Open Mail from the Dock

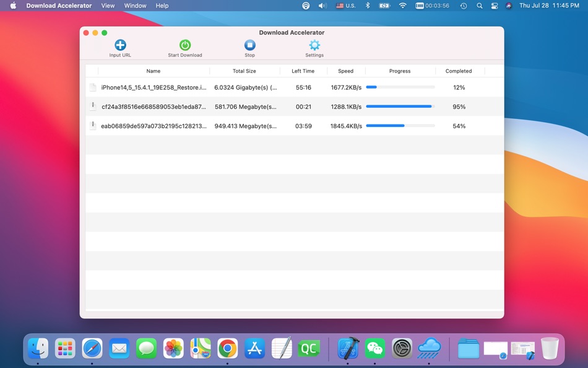[119, 348]
